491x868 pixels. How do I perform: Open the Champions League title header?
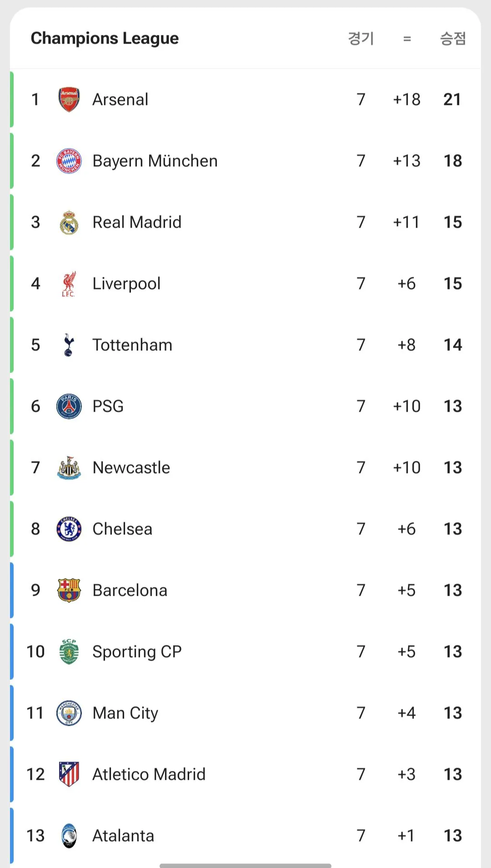tap(105, 39)
